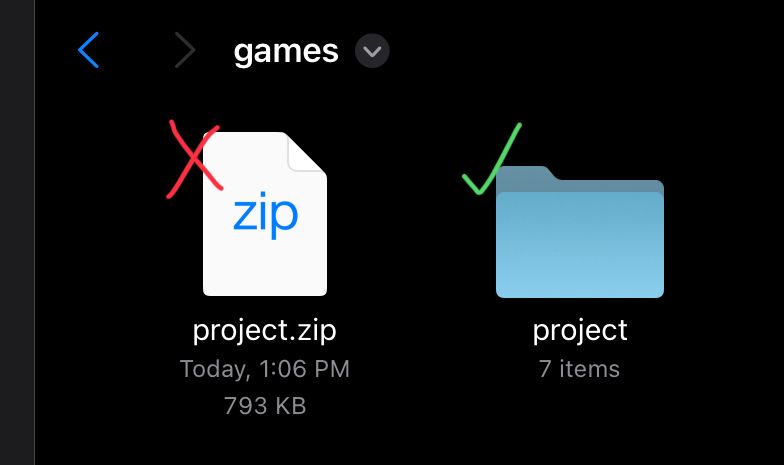
Task: Click the games folder title text
Action: [x=286, y=50]
